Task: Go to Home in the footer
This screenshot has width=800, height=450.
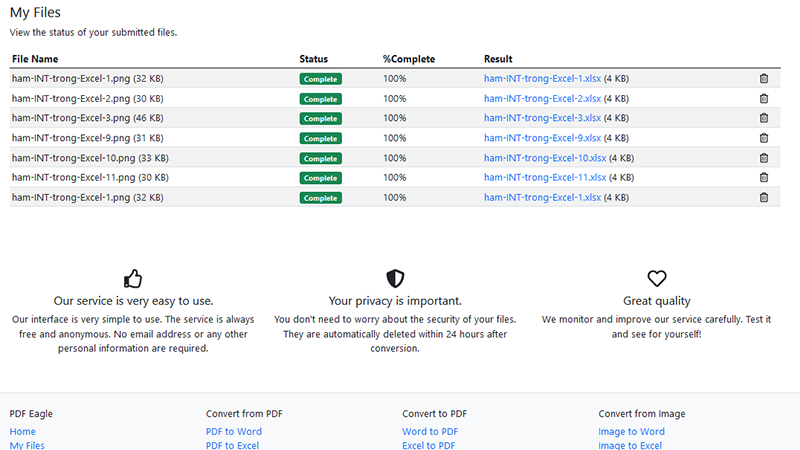Action: tap(23, 432)
